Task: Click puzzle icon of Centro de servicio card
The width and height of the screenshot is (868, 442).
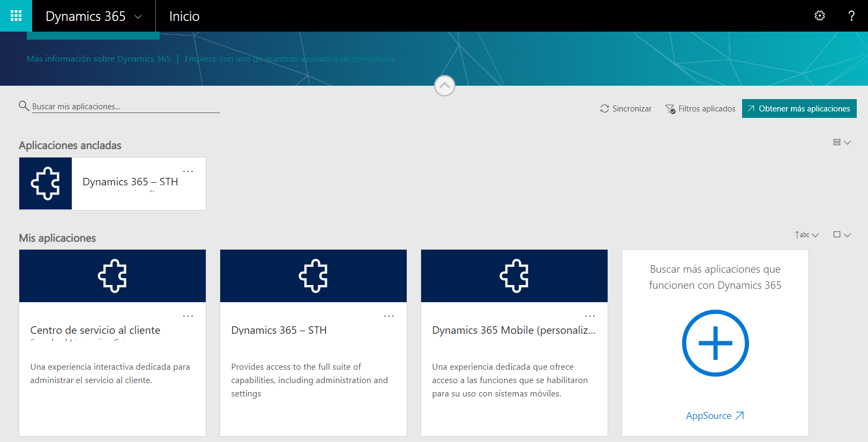Action: 113,276
